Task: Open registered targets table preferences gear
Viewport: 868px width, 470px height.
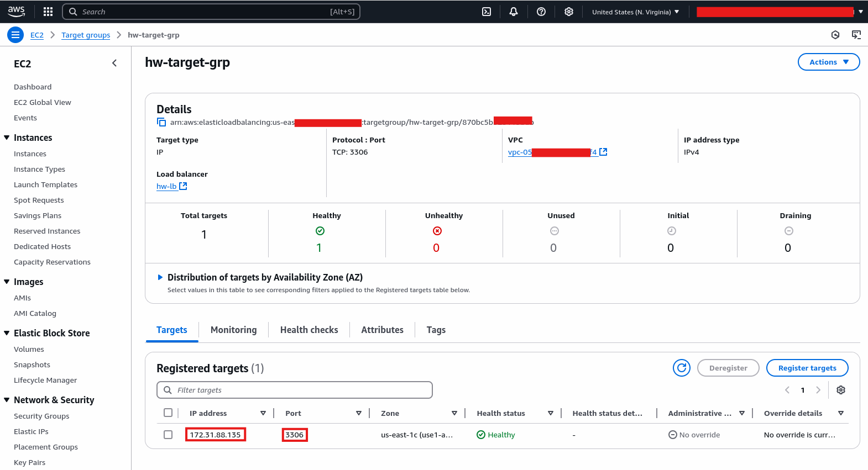Action: 840,390
